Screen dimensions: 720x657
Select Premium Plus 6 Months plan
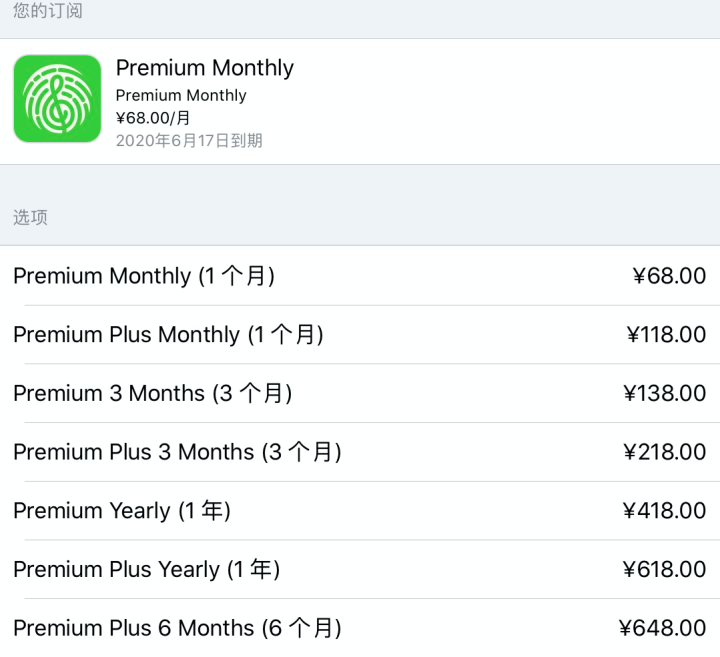pyautogui.click(x=177, y=628)
